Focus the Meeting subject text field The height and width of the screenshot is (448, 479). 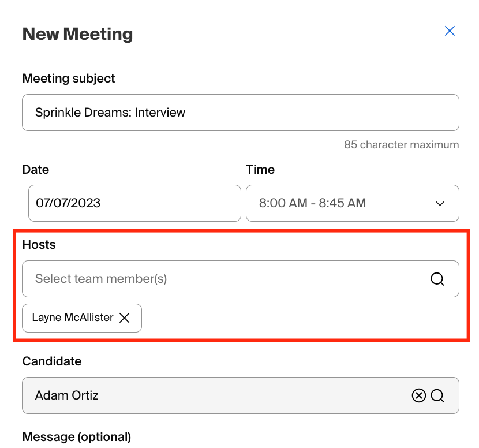(x=241, y=113)
